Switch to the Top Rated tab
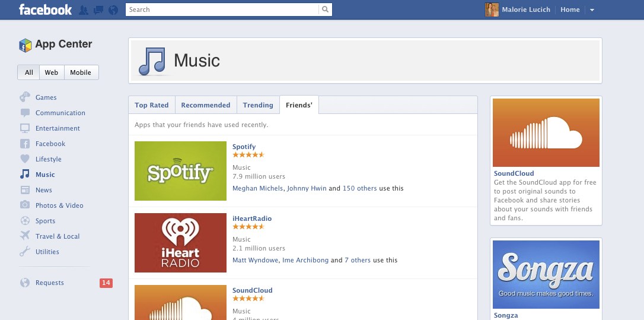The height and width of the screenshot is (320, 644). coord(152,105)
